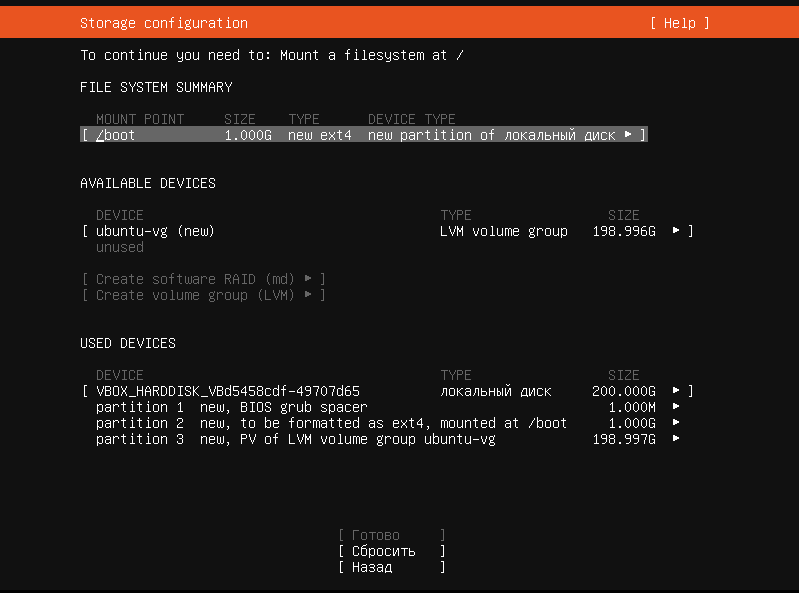
Task: Select the VBOX_HARDDISK used device
Action: coord(227,391)
